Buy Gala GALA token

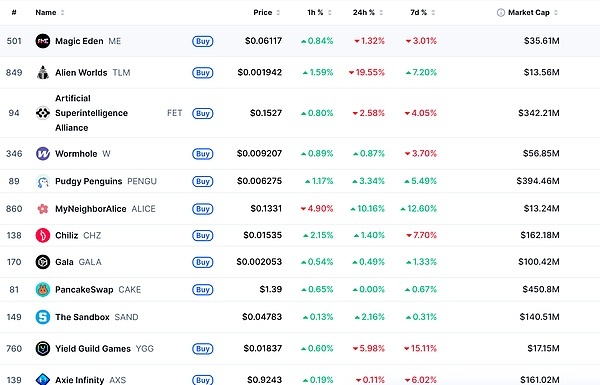coord(202,262)
